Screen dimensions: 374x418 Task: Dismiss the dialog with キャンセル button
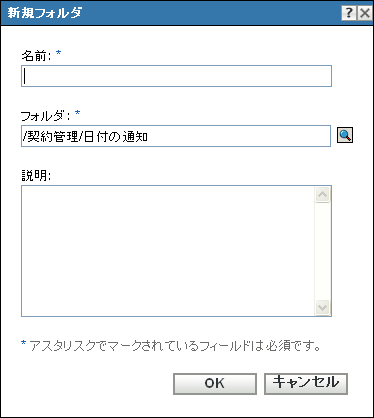tap(306, 384)
